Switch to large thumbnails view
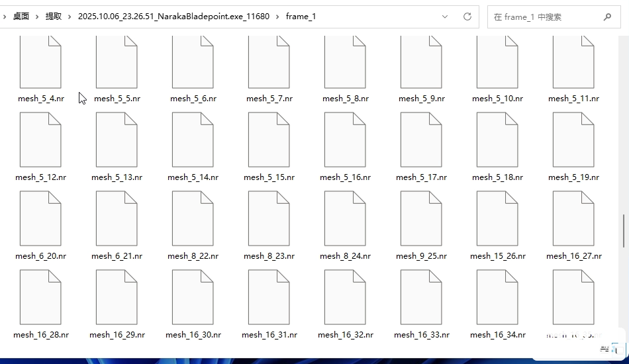Image resolution: width=629 pixels, height=364 pixels. click(x=618, y=348)
